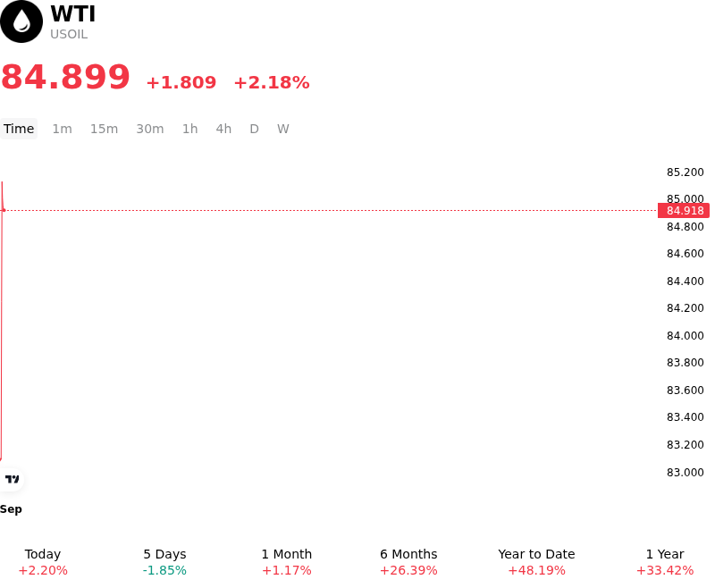Choose the 4h interval
715x588 pixels.
223,129
